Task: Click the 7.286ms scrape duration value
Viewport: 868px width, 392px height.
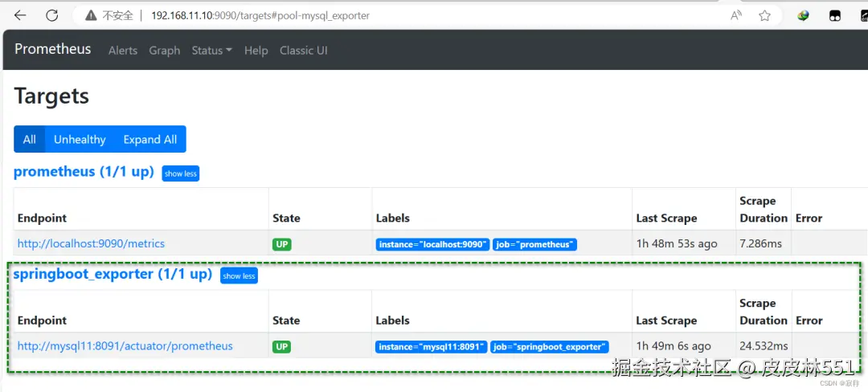Action: (760, 243)
